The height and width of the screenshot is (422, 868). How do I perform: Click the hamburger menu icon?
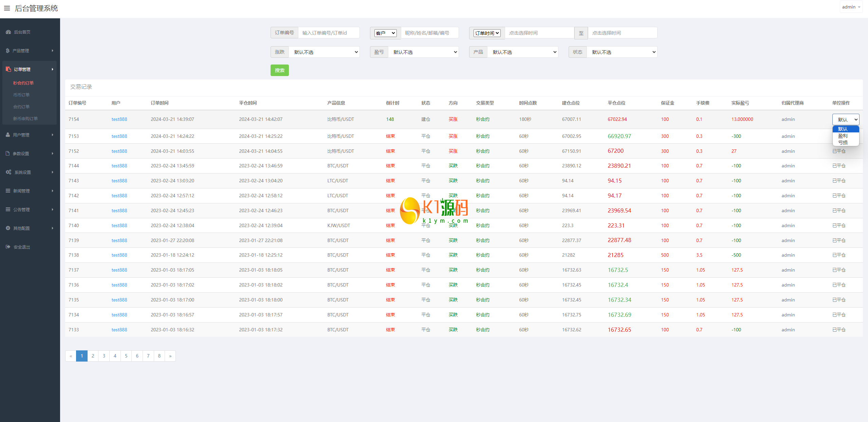(7, 8)
